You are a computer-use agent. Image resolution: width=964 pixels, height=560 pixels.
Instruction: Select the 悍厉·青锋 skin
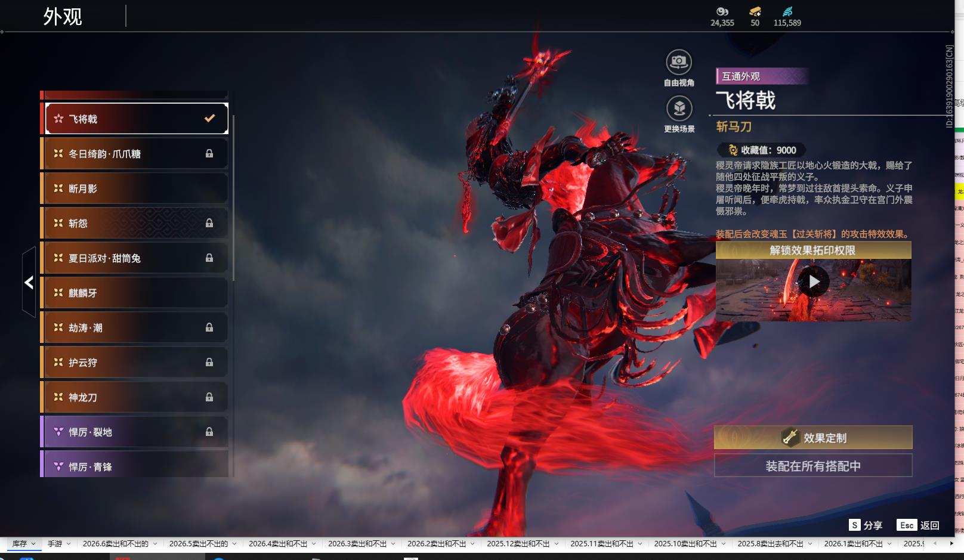coord(134,465)
